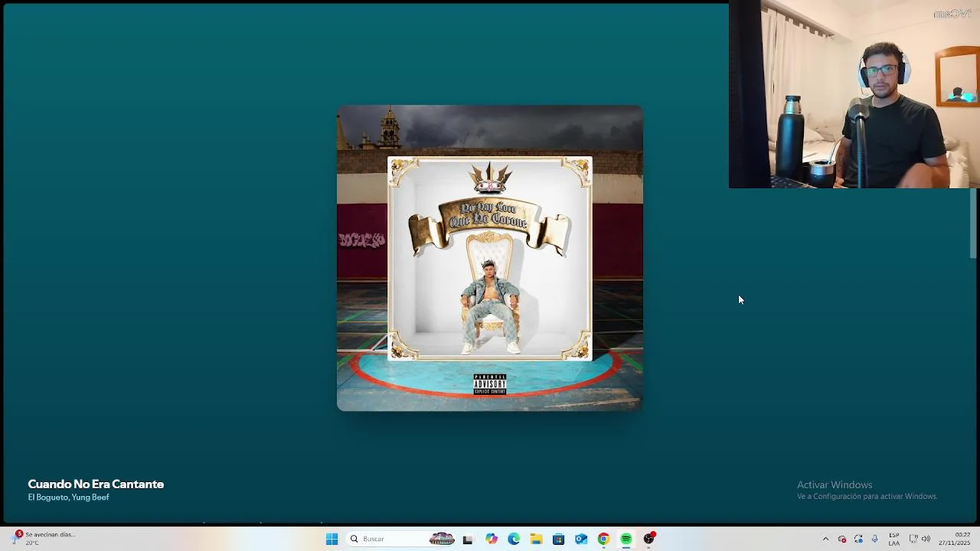Open the volume speaker tray icon
Image resolution: width=980 pixels, height=551 pixels.
tap(926, 539)
